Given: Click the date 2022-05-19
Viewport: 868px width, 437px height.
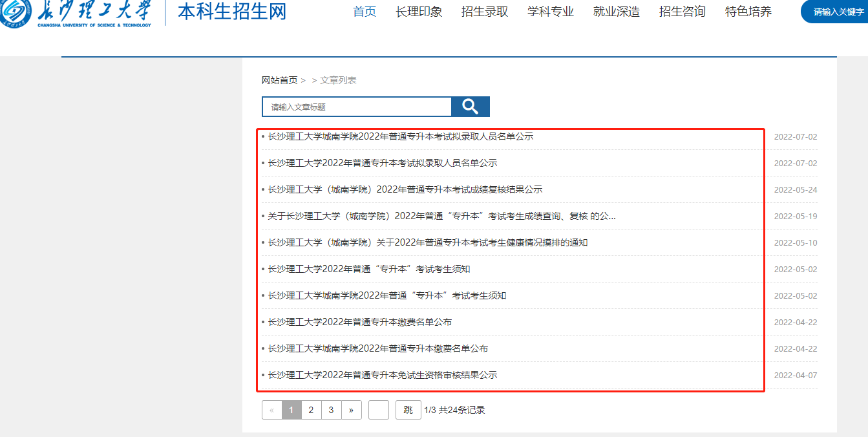Looking at the screenshot, I should click(796, 217).
